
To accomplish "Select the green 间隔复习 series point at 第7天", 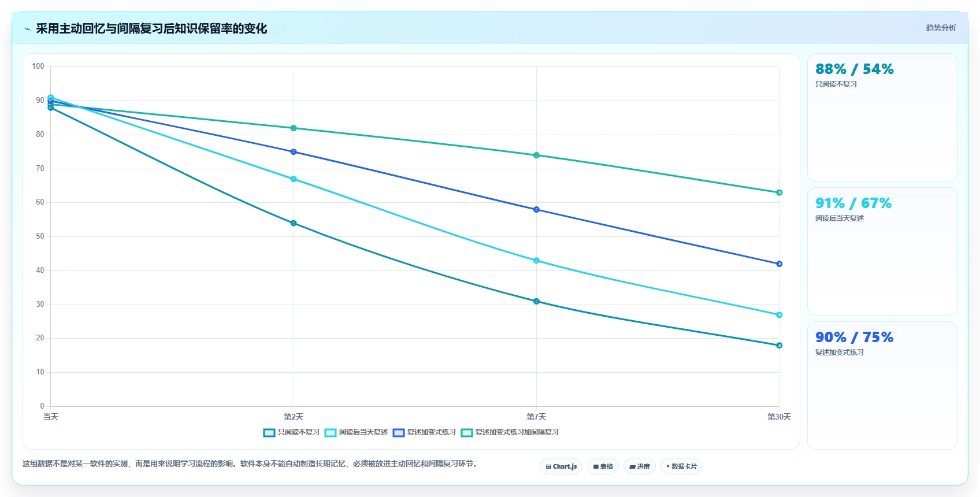I will tap(536, 155).
